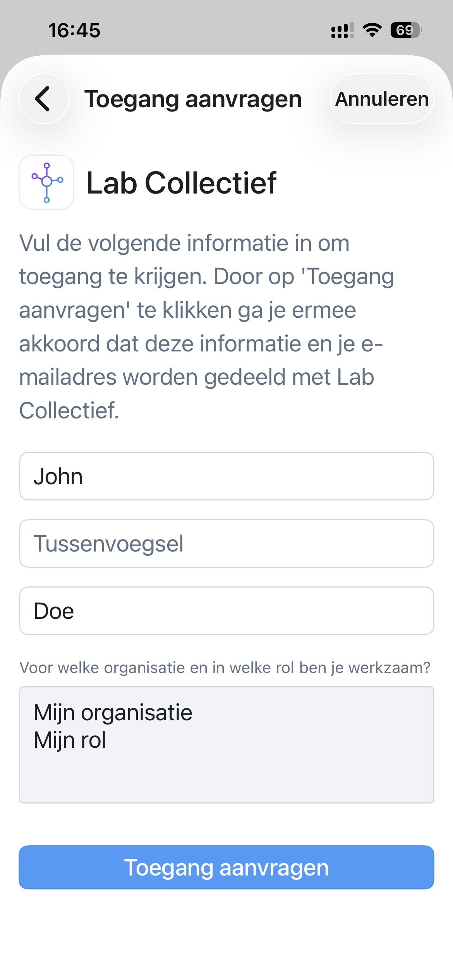Tap the cellular signal strength icon
This screenshot has width=453, height=980.
342,30
